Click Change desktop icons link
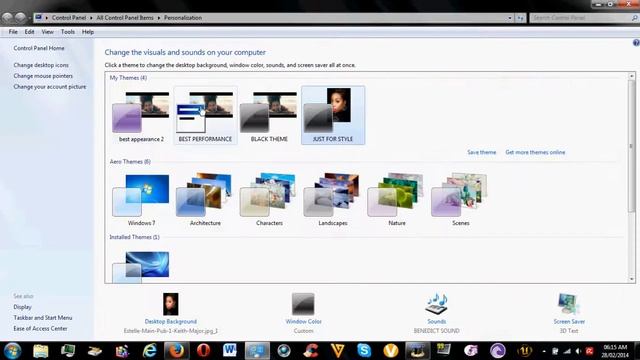 coord(41,65)
